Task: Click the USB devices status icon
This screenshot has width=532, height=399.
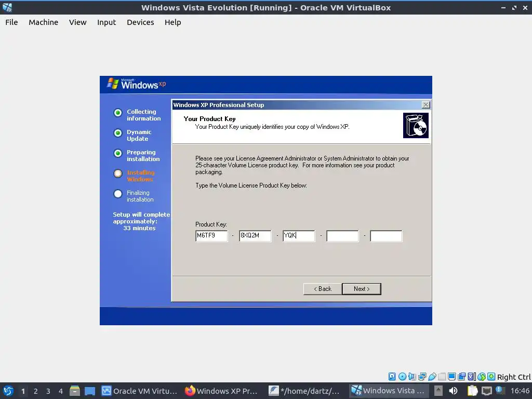Action: [x=432, y=376]
